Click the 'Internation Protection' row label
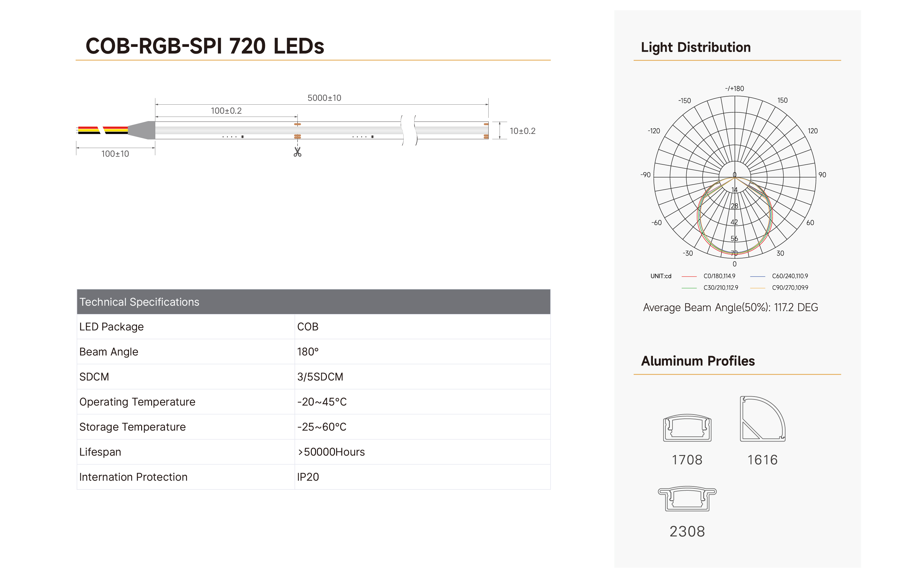924x578 pixels. tap(133, 477)
